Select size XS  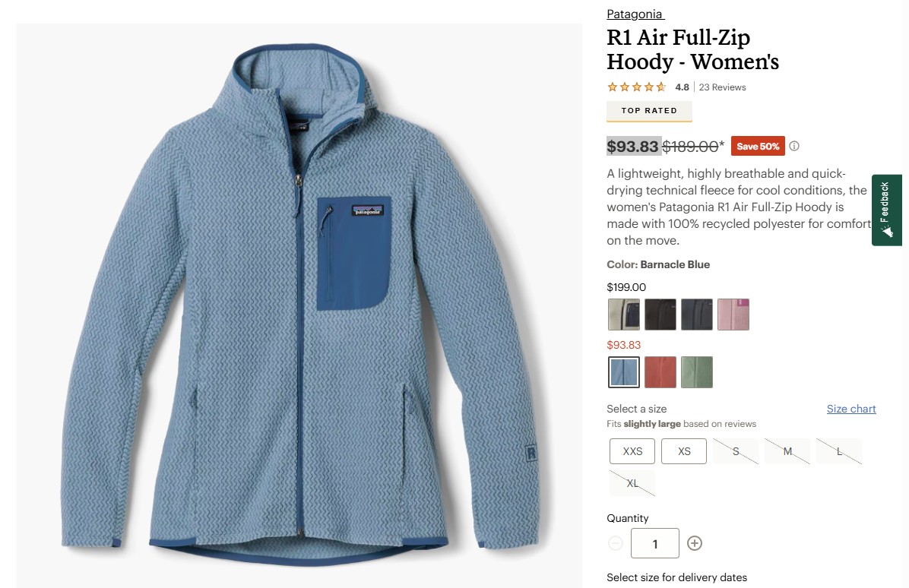684,451
